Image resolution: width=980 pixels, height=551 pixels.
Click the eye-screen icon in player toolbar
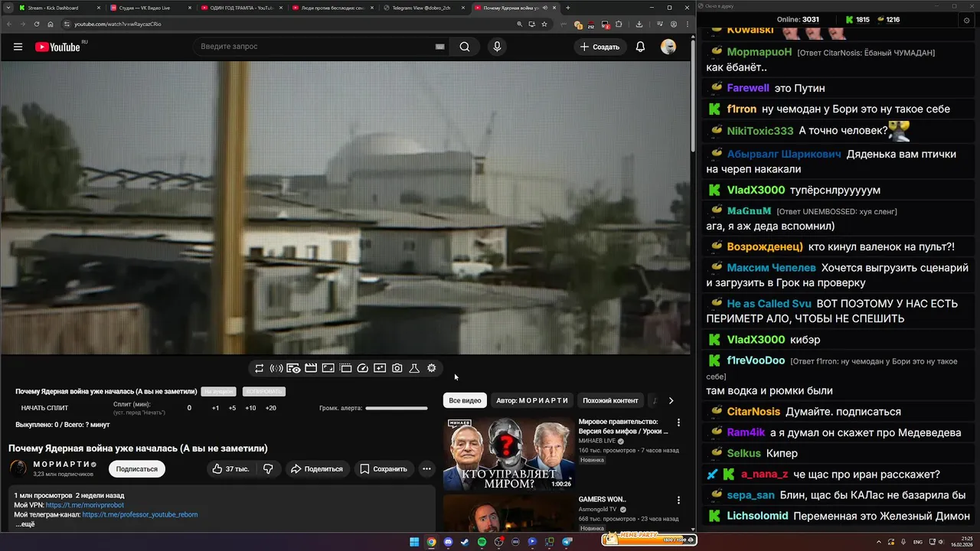(x=293, y=368)
